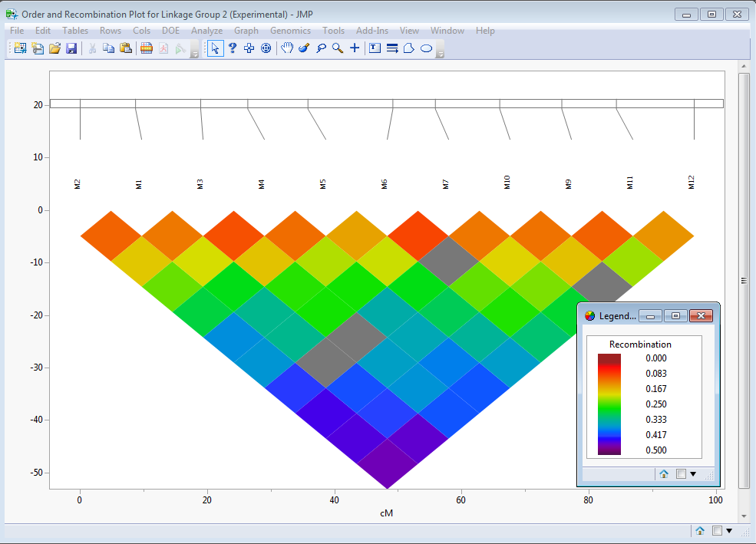The width and height of the screenshot is (756, 544).
Task: Open dropdown arrow in main status bar
Action: 729,531
